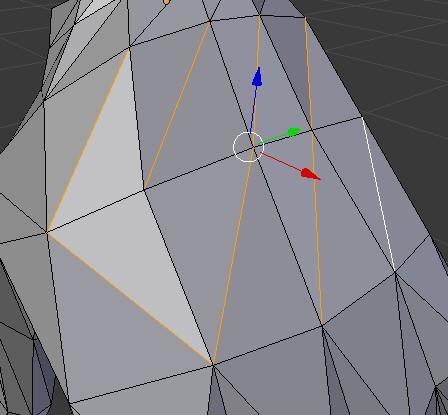Image resolution: width=448 pixels, height=415 pixels.
Task: Select the vertex ending the long right orange edge
Action: [x=322, y=325]
